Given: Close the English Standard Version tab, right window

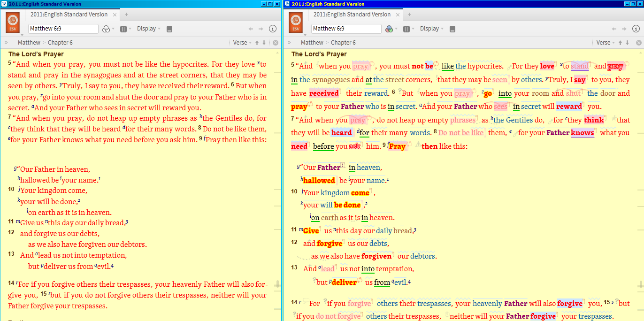Looking at the screenshot, I should tap(398, 15).
